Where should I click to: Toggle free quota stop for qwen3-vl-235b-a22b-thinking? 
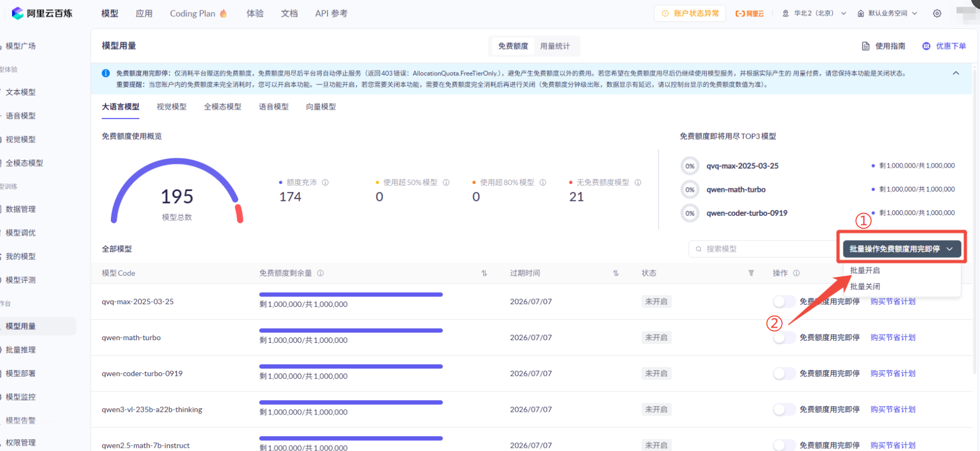click(x=784, y=410)
